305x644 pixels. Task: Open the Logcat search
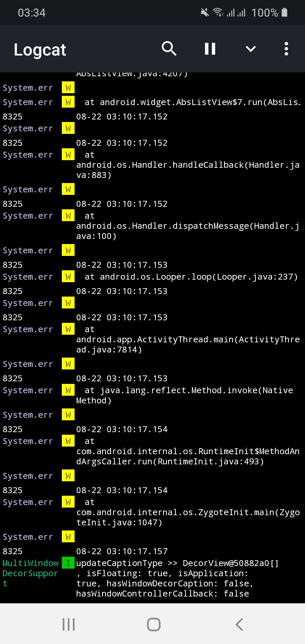[169, 48]
